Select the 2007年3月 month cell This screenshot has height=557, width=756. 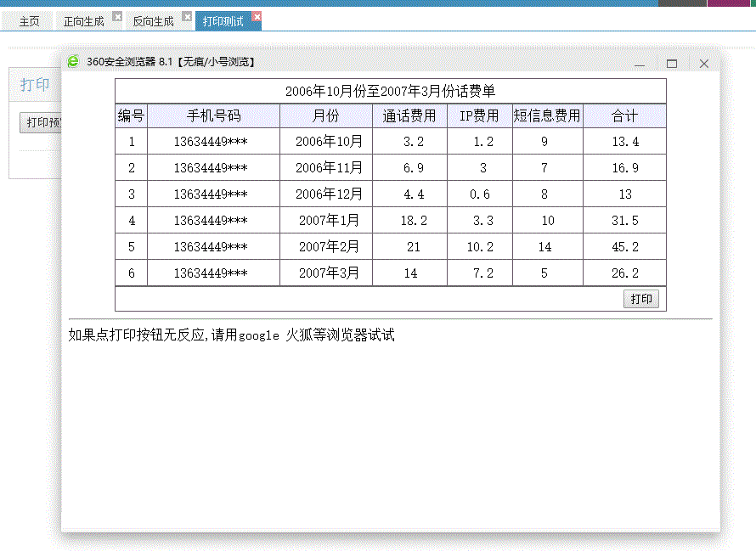[326, 273]
